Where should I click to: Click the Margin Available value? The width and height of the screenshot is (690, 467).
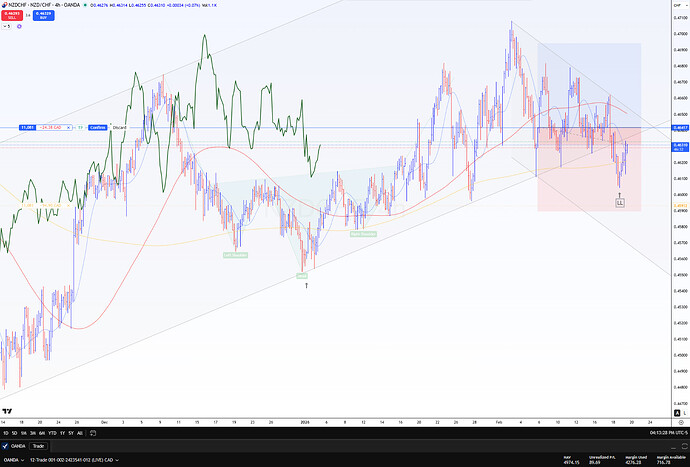pos(664,462)
